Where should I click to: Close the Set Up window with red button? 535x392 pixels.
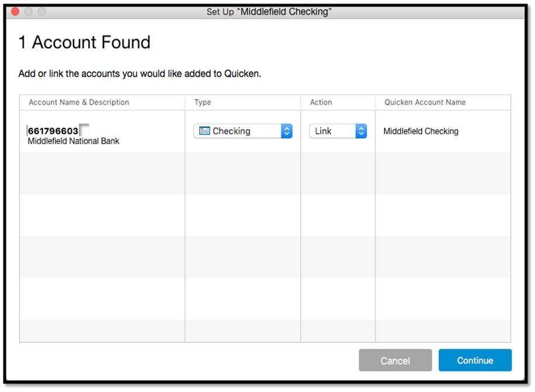[x=15, y=12]
